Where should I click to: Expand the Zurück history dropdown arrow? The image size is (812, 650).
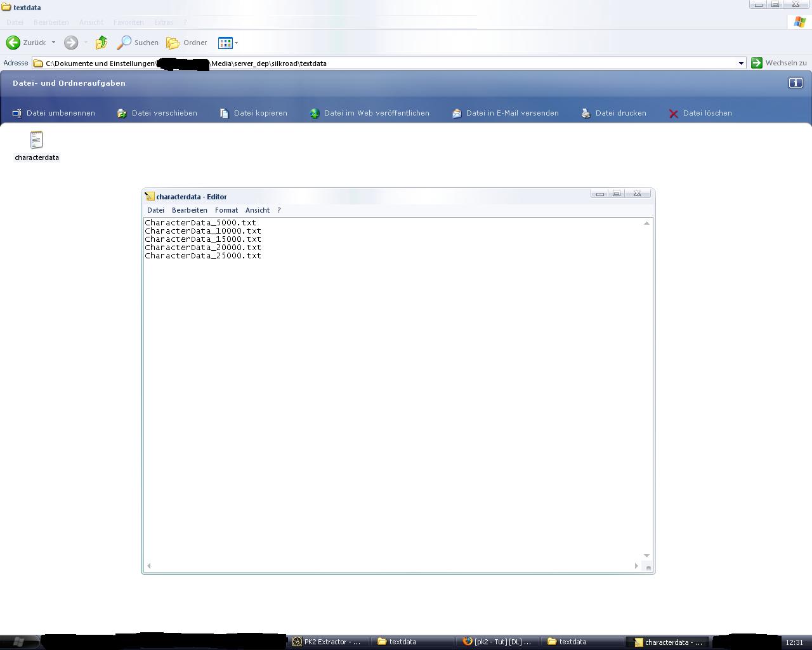53,43
